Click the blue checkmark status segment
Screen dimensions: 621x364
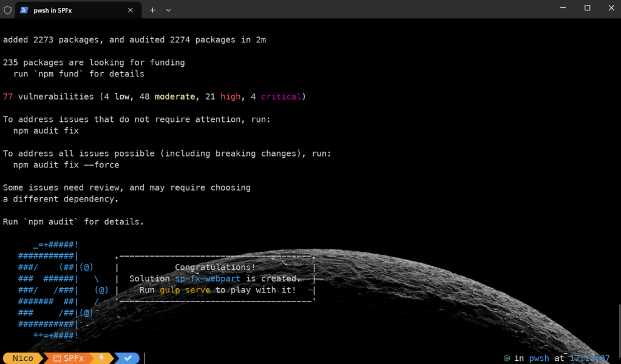[x=128, y=359]
